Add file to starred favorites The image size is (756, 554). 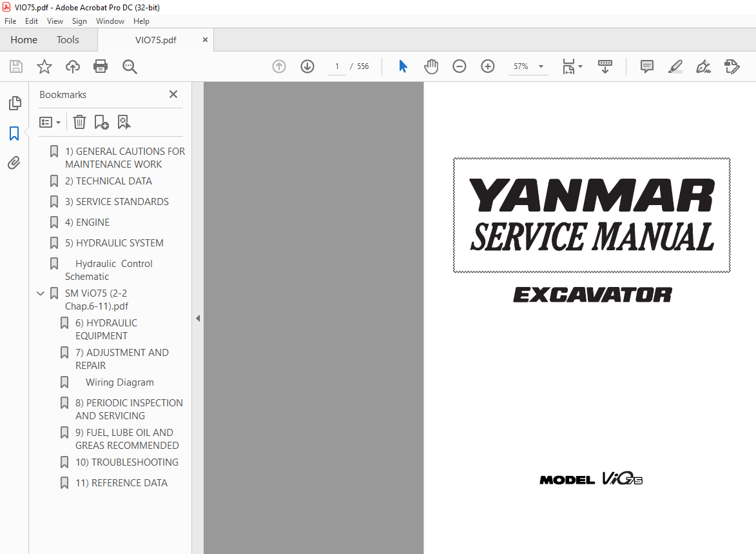tap(44, 66)
